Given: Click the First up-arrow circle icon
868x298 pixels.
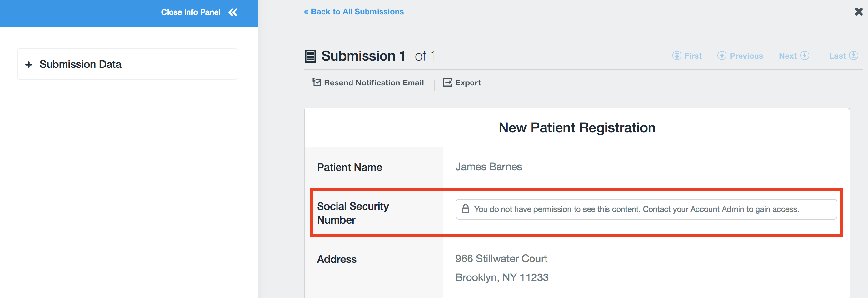Looking at the screenshot, I should 677,56.
